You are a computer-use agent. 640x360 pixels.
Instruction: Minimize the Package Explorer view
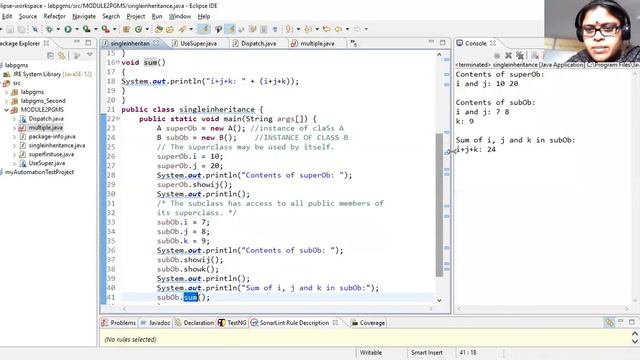77,42
